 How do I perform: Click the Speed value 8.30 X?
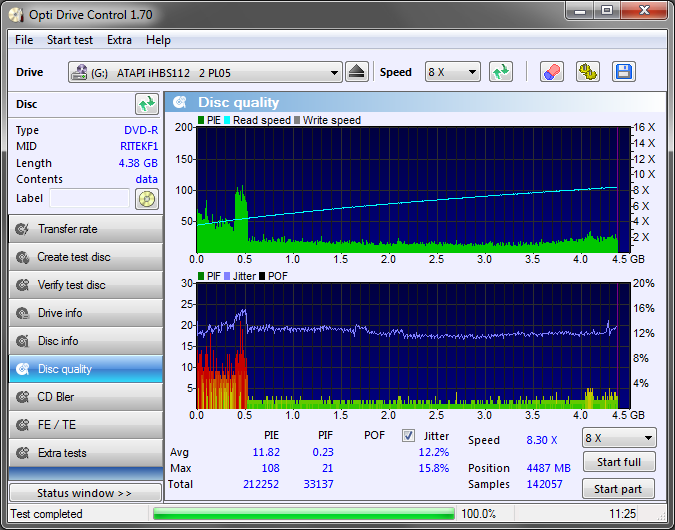(542, 440)
